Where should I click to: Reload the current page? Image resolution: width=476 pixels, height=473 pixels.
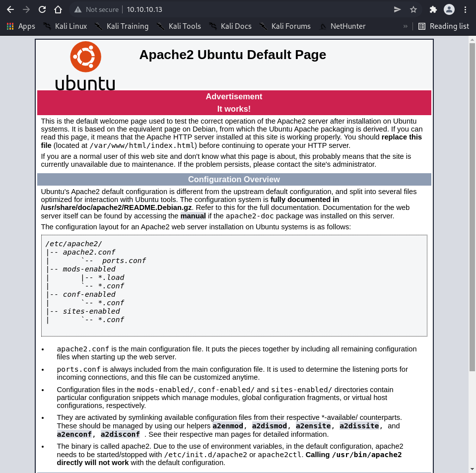pos(42,9)
